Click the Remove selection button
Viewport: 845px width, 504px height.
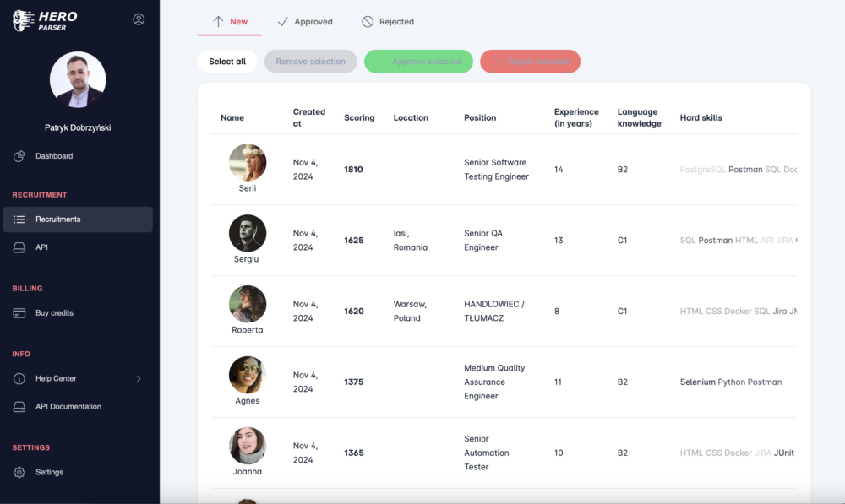pyautogui.click(x=310, y=62)
